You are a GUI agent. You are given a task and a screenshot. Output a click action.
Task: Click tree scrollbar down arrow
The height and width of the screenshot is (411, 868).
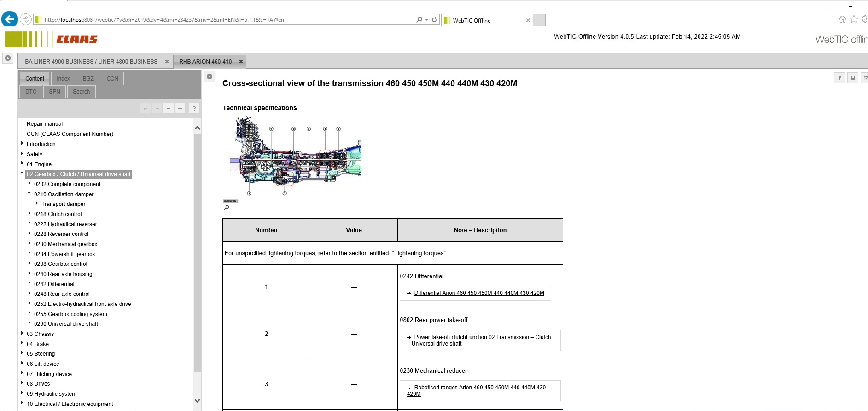coord(197,400)
